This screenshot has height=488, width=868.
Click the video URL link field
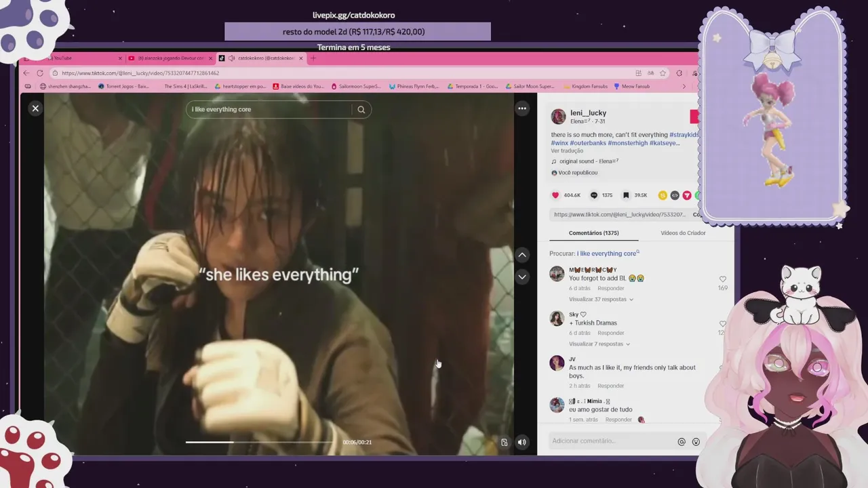pyautogui.click(x=620, y=215)
